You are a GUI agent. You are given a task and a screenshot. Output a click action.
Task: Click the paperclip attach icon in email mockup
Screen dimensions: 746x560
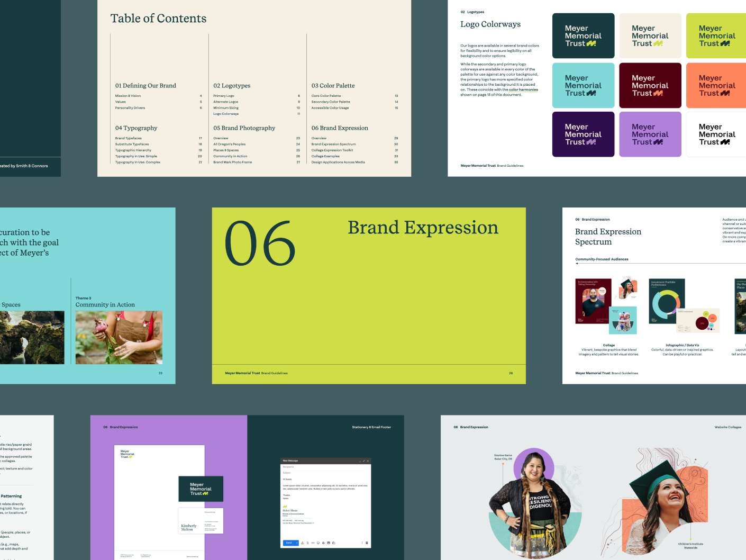click(307, 543)
